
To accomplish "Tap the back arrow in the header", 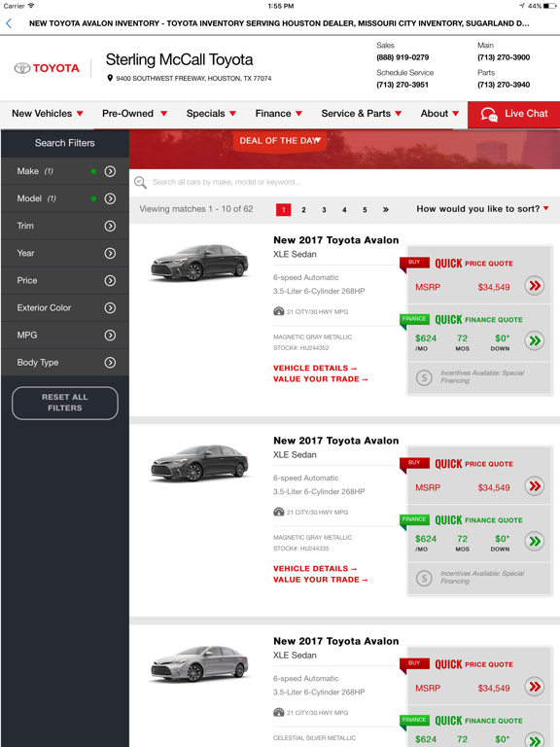I will click(x=9, y=23).
